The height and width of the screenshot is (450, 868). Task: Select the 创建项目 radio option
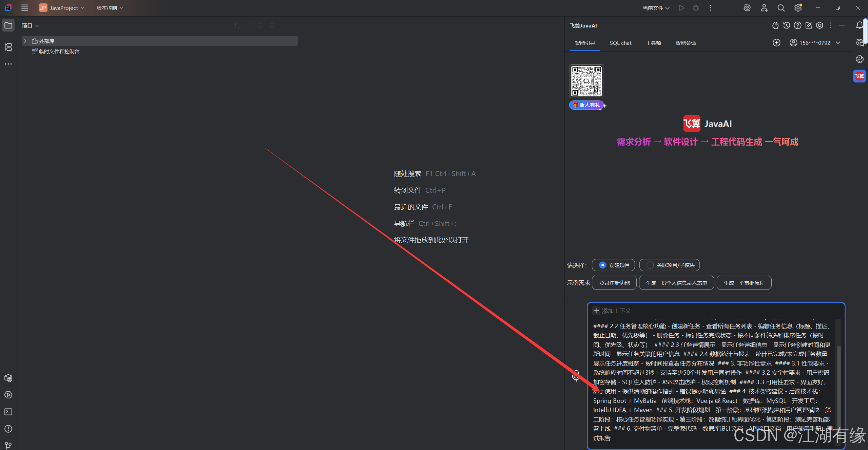pos(614,265)
